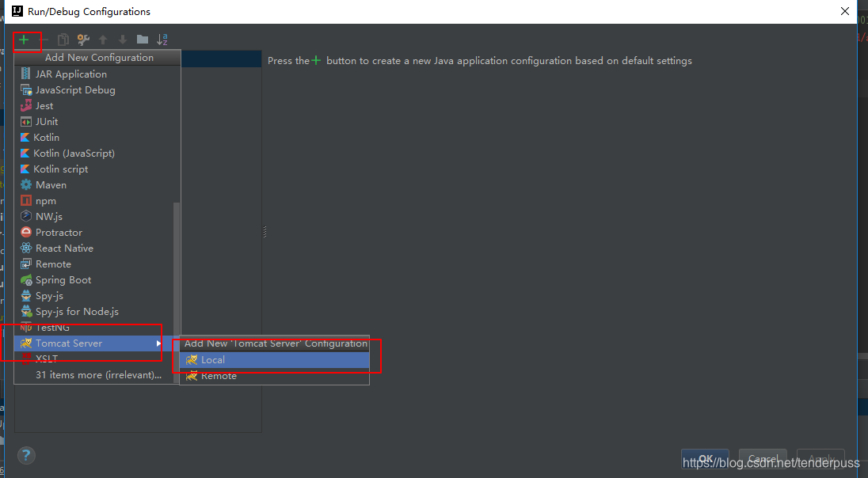Click the Tomcat cat icon beside Local
This screenshot has width=868, height=478.
(x=192, y=359)
